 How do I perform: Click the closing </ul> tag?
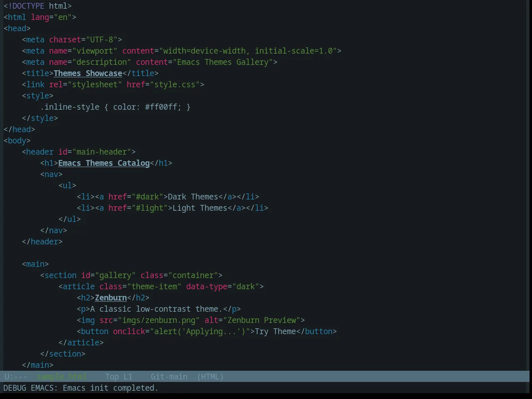coord(69,219)
